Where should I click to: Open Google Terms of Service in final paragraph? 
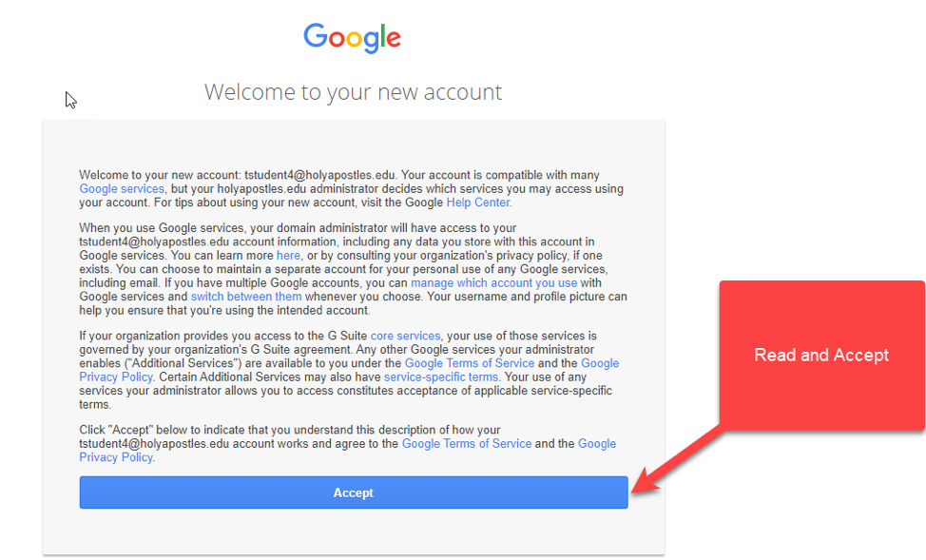tap(467, 444)
